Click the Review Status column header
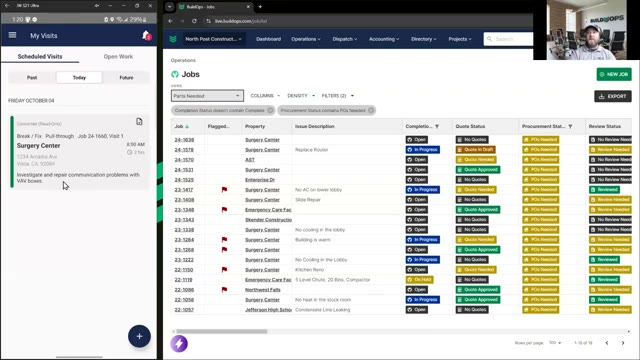Image resolution: width=640 pixels, height=360 pixels. (604, 127)
